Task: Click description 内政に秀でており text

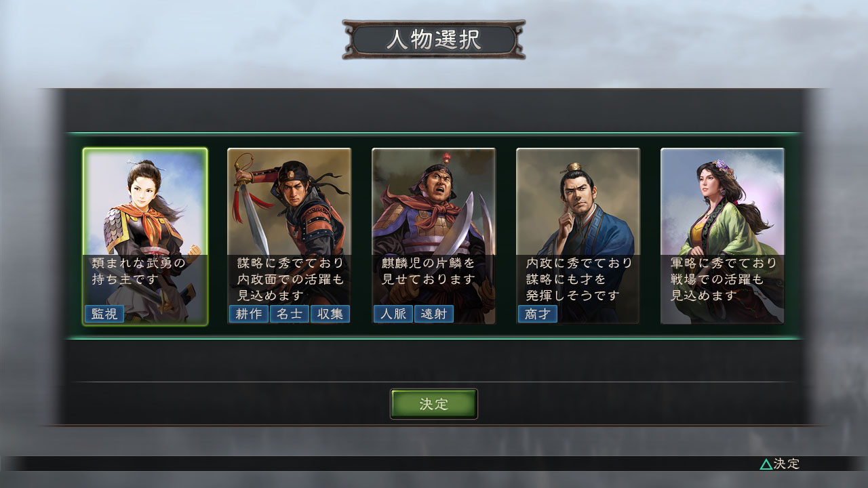Action: point(579,262)
